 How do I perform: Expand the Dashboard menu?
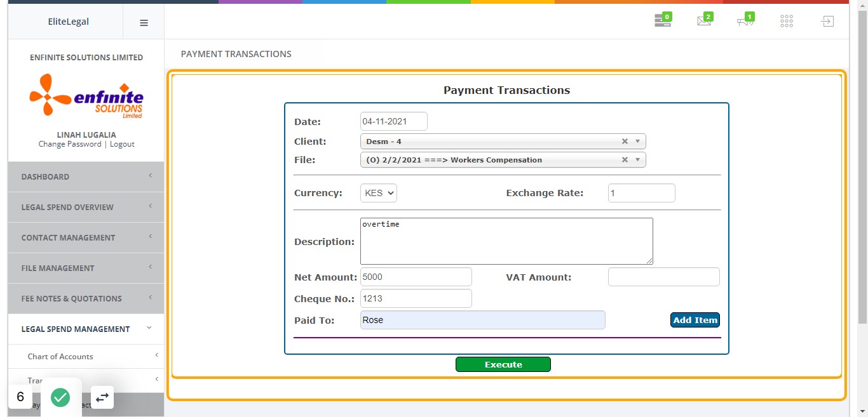pyautogui.click(x=86, y=176)
